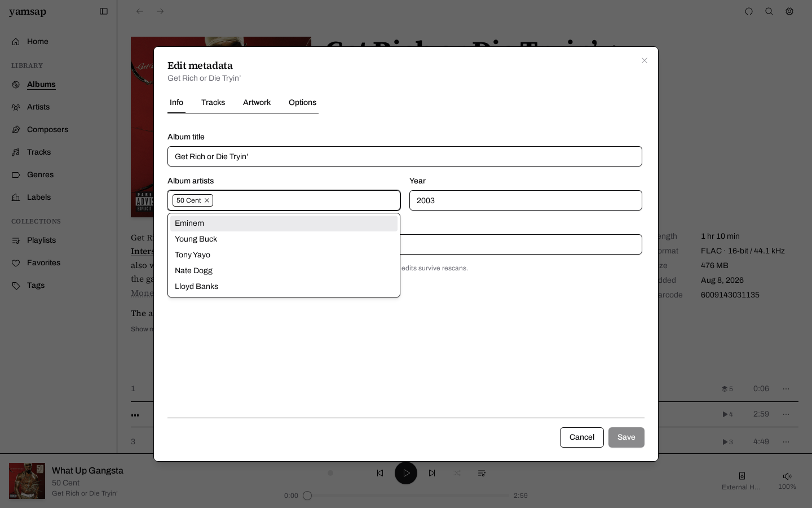Click the What Up Gangsta track title
812x508 pixels.
[x=87, y=471]
